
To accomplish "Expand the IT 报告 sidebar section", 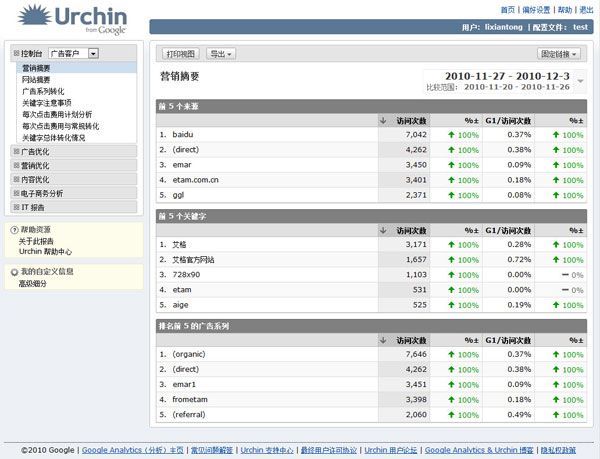I will click(16, 207).
